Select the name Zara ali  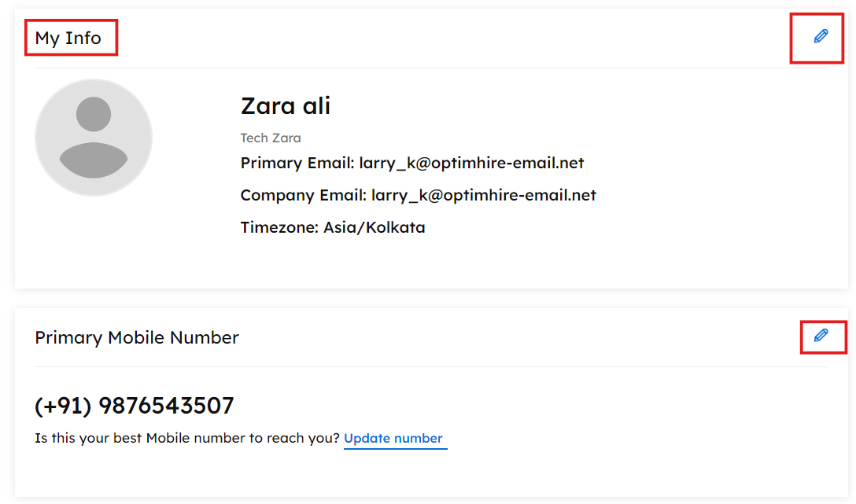(286, 105)
